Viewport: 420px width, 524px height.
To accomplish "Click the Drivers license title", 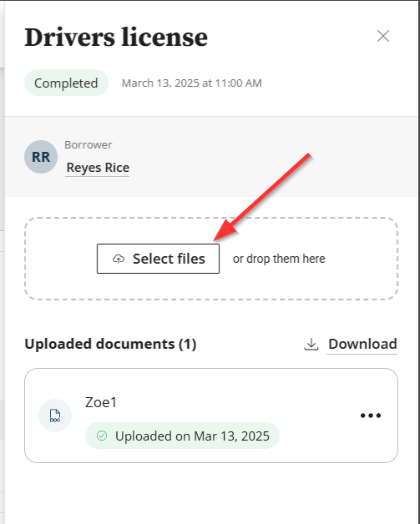I will click(116, 37).
